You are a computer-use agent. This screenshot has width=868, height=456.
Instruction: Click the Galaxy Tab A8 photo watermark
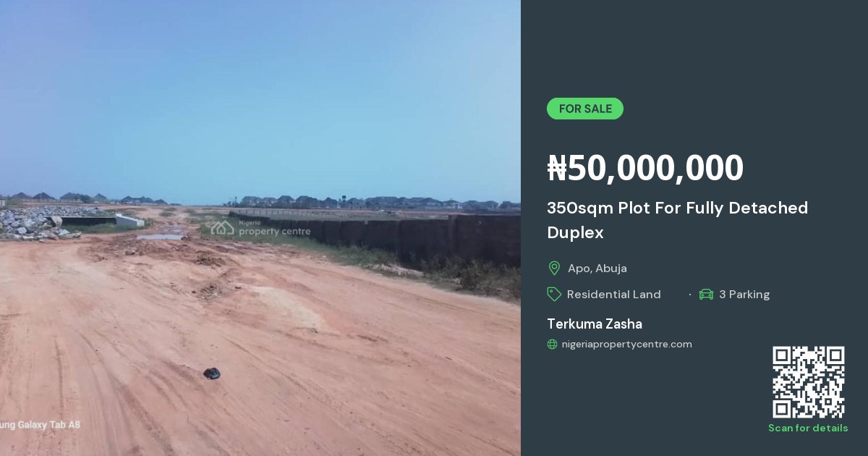coord(41,425)
